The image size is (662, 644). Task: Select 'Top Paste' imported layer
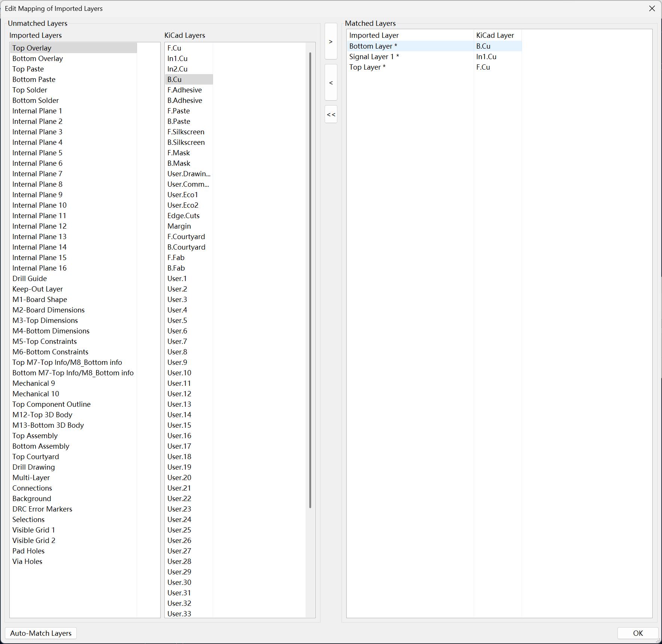click(73, 69)
